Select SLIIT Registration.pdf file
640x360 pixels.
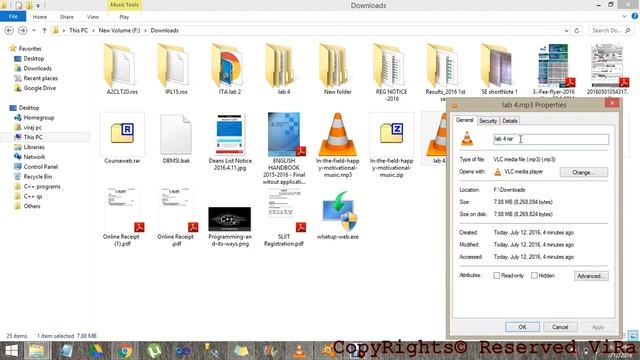[x=284, y=217]
